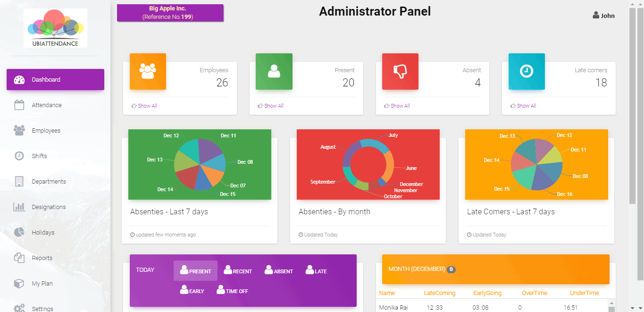Show all late comers link
Viewport: 644px width, 312px height.
523,106
